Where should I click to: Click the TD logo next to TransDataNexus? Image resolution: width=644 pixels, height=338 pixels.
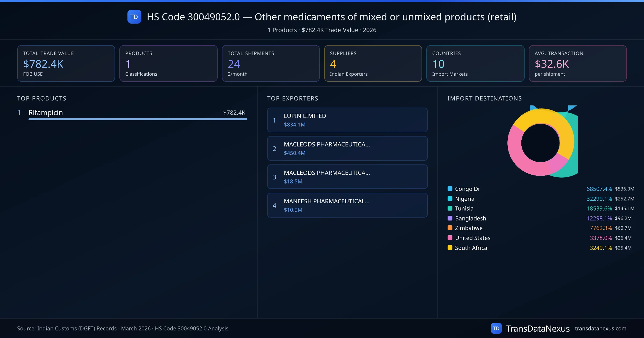[x=496, y=328]
